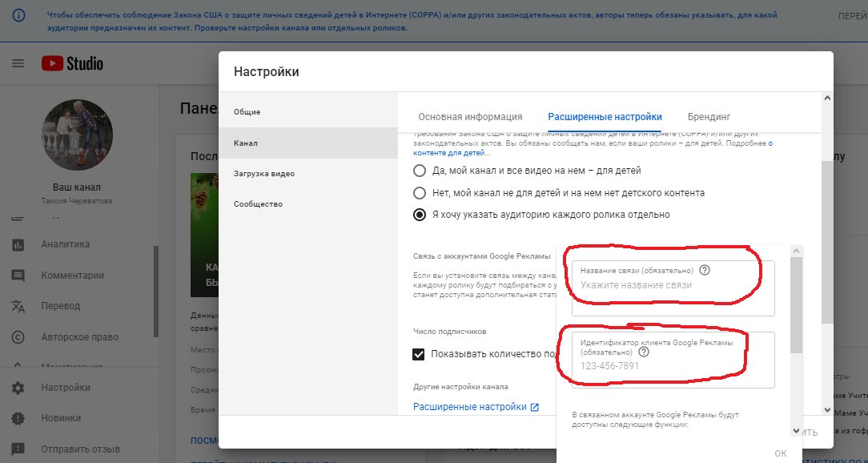Click the Название связи input field
This screenshot has width=868, height=463.
(673, 288)
